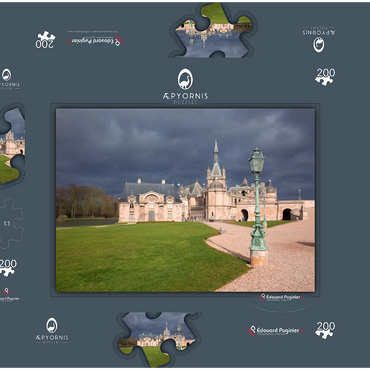Click the upside-down Edouard Puginier signature at top
This screenshot has width=370, height=370.
[x=95, y=41]
